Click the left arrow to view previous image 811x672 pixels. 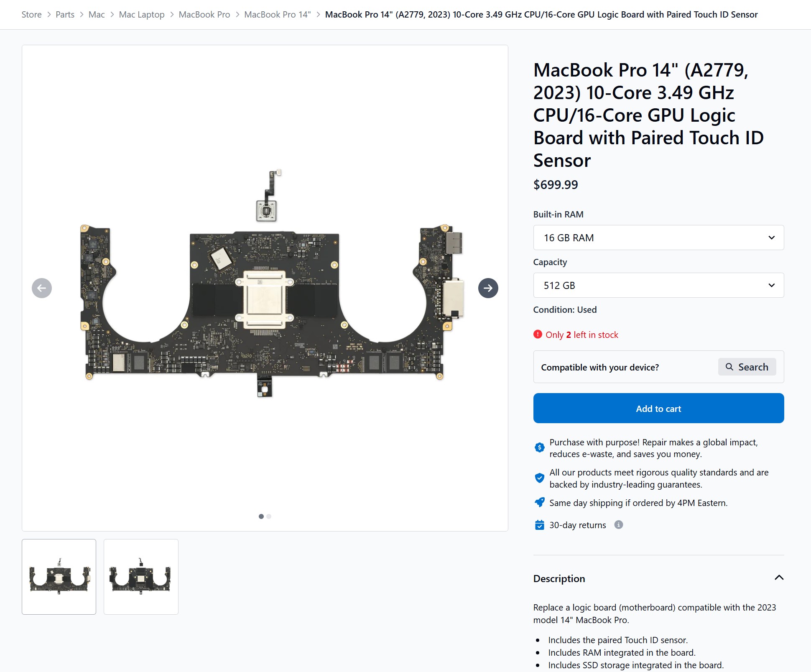point(41,288)
